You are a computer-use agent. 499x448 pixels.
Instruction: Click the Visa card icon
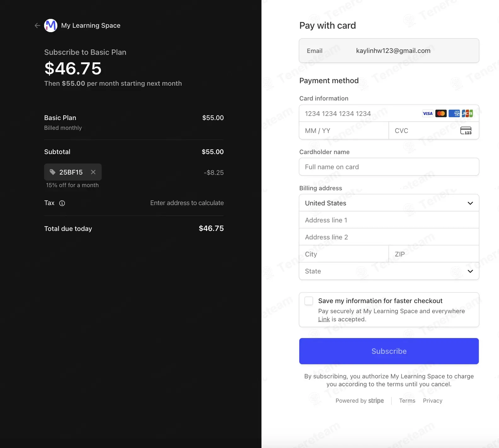tap(427, 113)
